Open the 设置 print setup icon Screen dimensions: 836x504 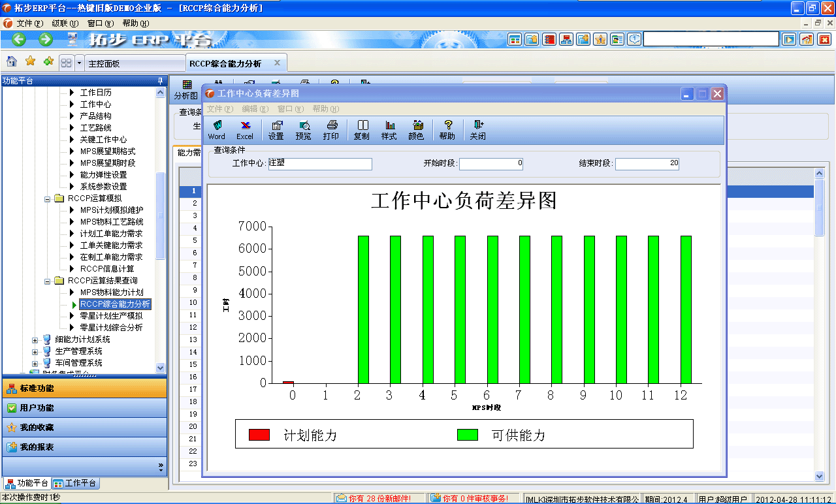pos(275,129)
